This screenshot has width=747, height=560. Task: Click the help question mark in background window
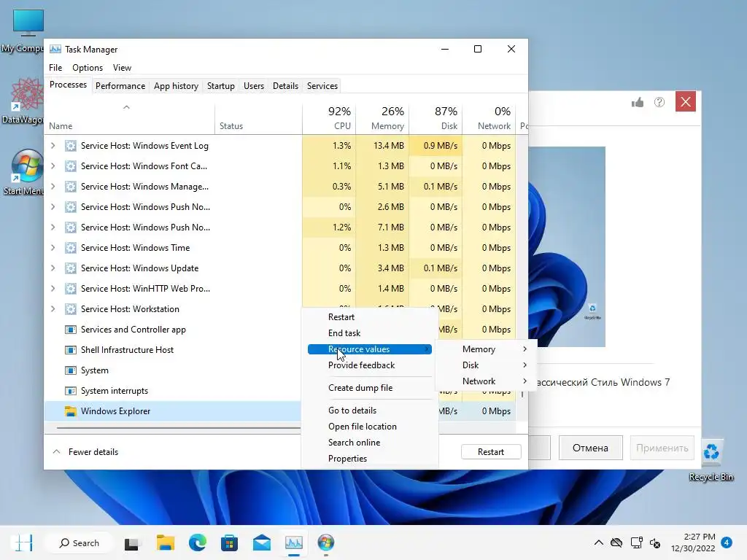click(659, 102)
